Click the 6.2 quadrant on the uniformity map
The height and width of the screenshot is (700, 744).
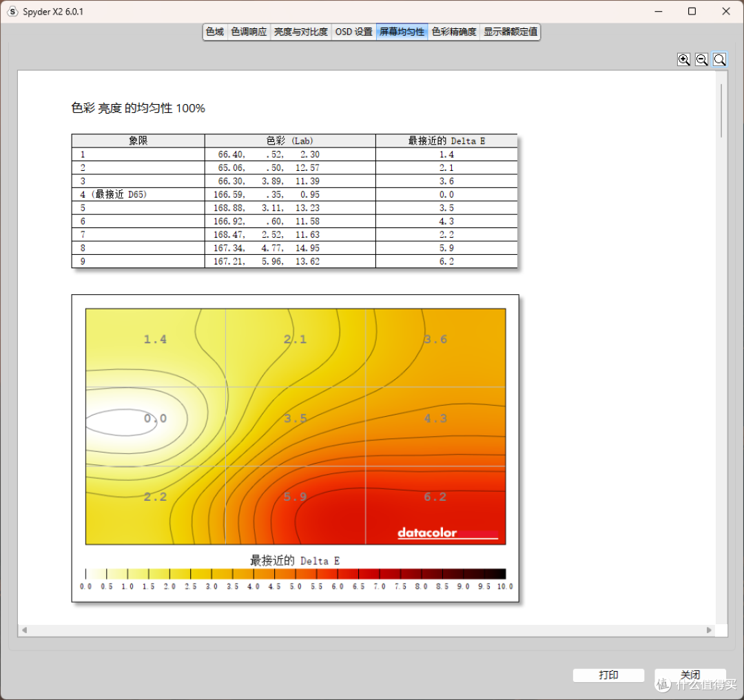point(435,505)
